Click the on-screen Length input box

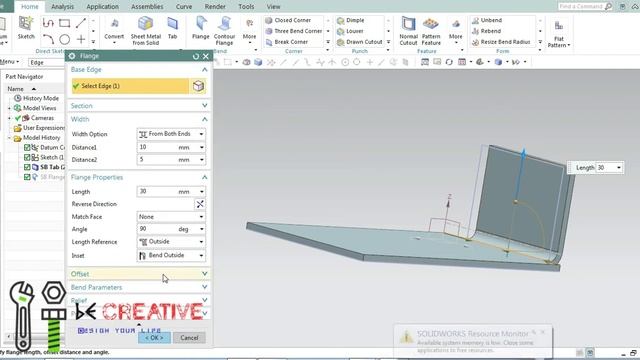[606, 168]
